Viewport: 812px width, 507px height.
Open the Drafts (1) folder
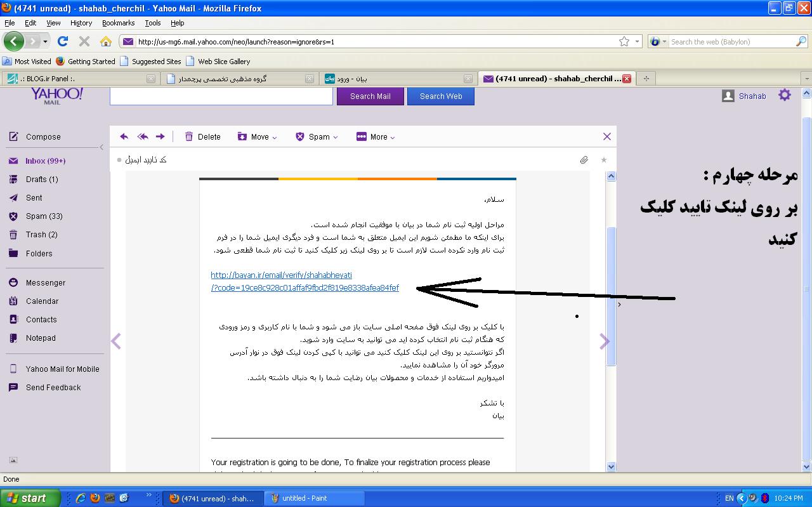pos(42,180)
